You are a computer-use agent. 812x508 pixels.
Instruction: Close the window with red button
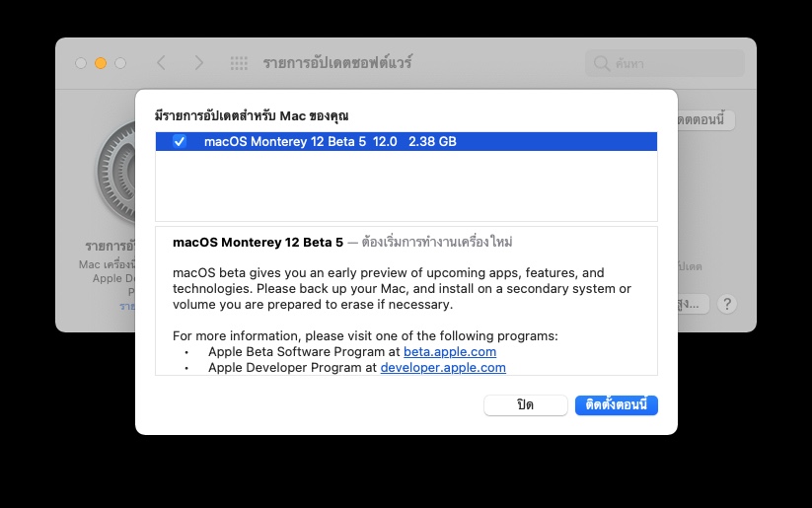(x=81, y=63)
